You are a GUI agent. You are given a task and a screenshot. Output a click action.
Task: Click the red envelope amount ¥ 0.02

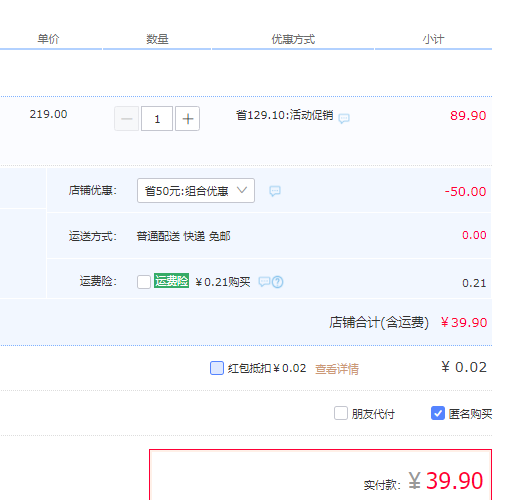(x=464, y=367)
